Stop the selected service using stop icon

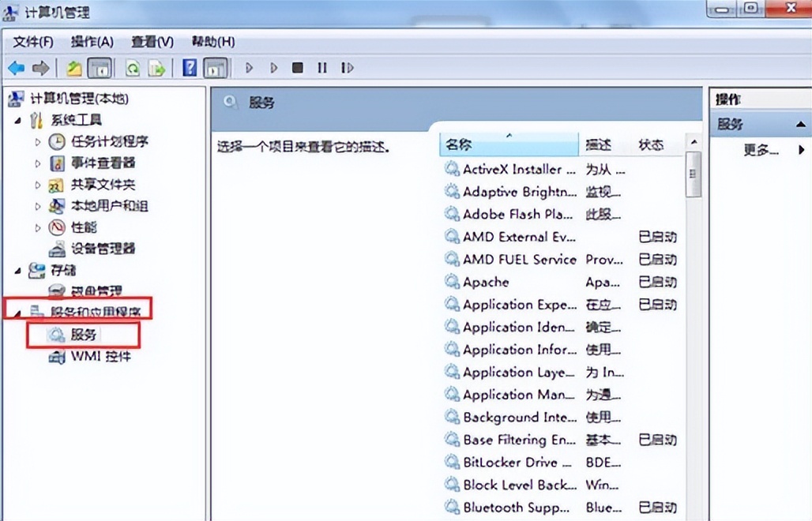pyautogui.click(x=297, y=68)
